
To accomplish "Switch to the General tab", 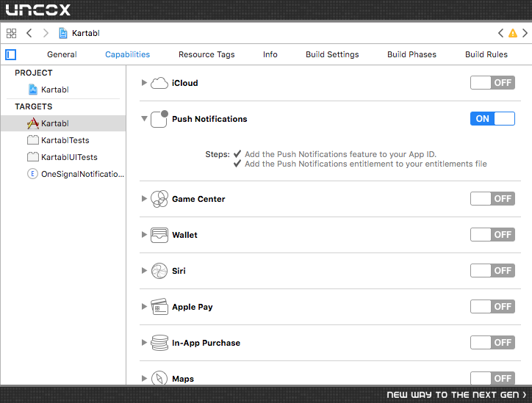I will point(62,54).
